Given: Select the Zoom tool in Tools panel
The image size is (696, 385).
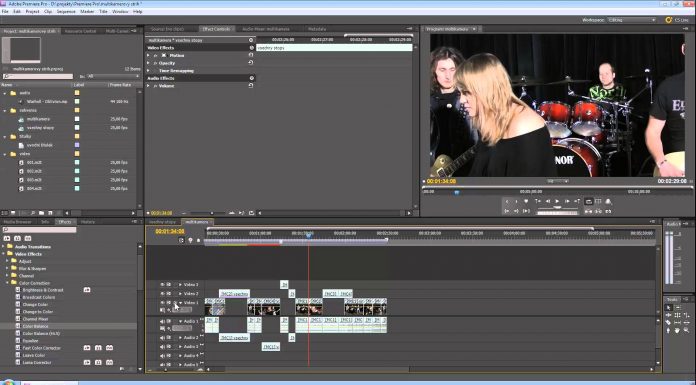Looking at the screenshot, I should 686,330.
